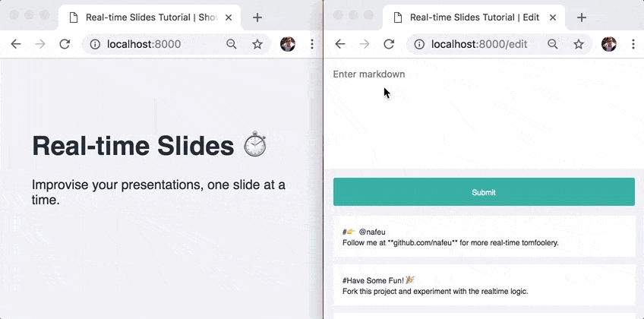Bookmark the left page with star icon
This screenshot has width=644, height=319.
(x=257, y=44)
